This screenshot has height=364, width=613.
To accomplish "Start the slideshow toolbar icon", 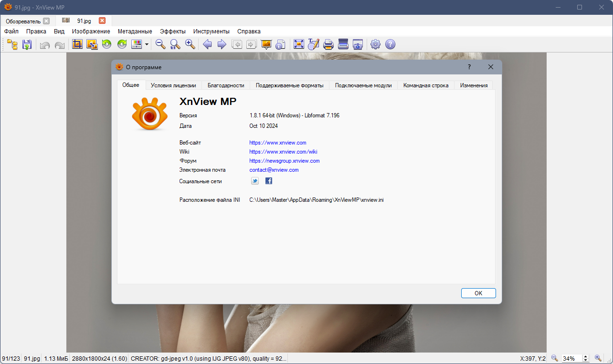I will click(x=266, y=44).
